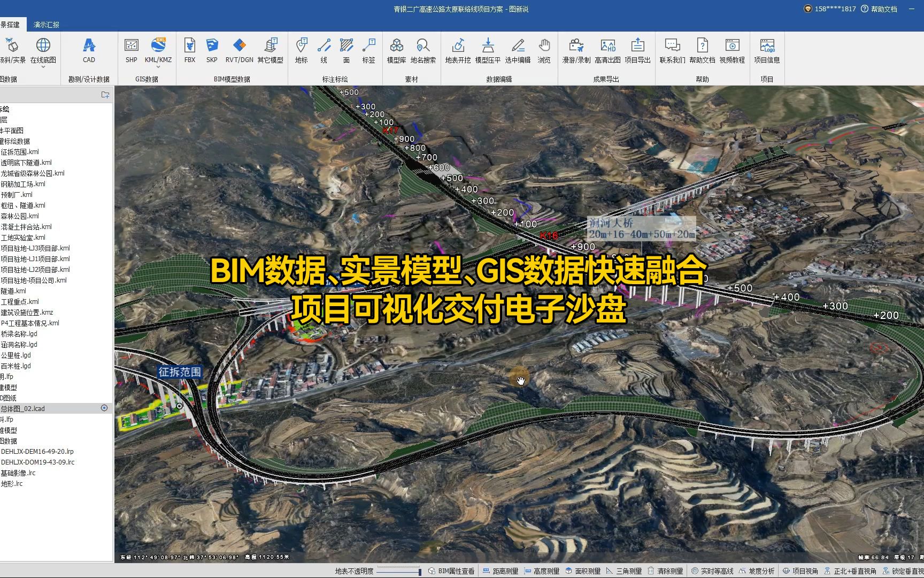Switch to the 浏览 browse hand tool

[x=544, y=50]
